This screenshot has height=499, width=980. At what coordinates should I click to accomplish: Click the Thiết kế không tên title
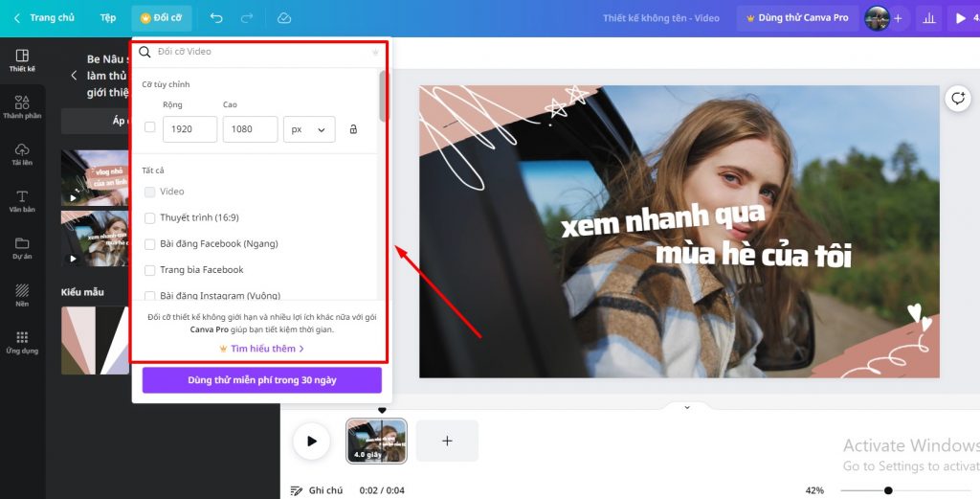tap(661, 18)
